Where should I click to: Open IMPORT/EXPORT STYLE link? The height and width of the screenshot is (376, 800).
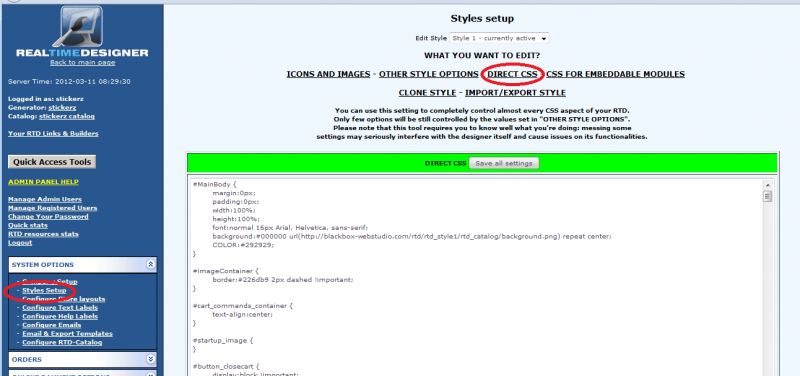(x=515, y=93)
